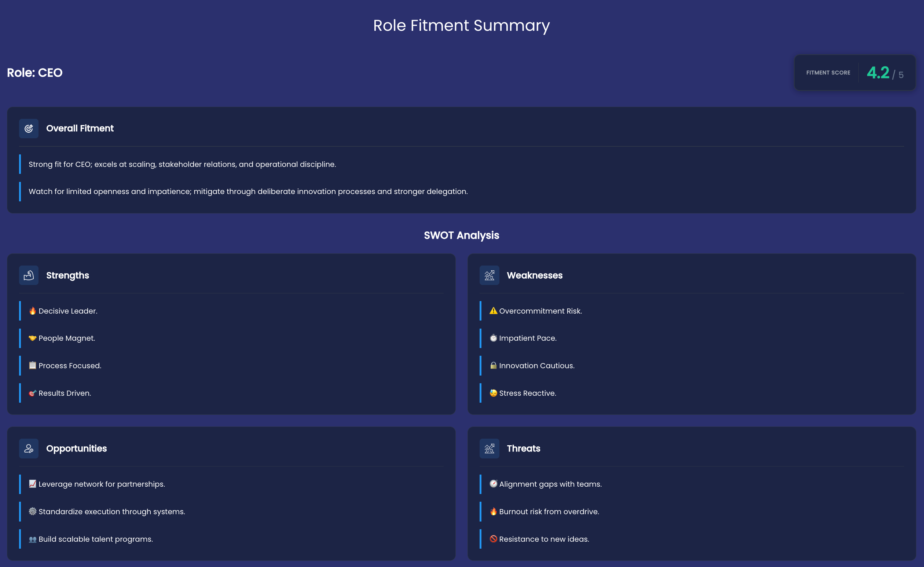
Task: Toggle the clipboard marker on Process Focused
Action: tap(32, 365)
